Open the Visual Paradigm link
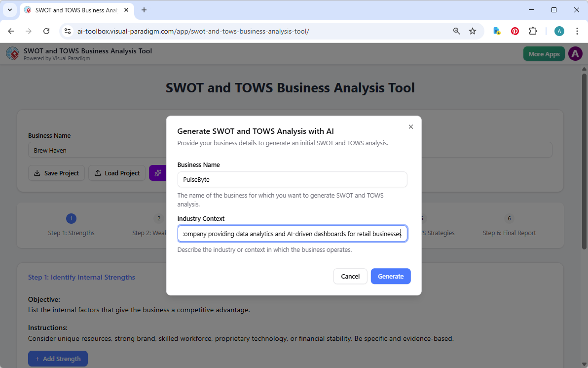Screen dimensions: 588x368 (71, 58)
